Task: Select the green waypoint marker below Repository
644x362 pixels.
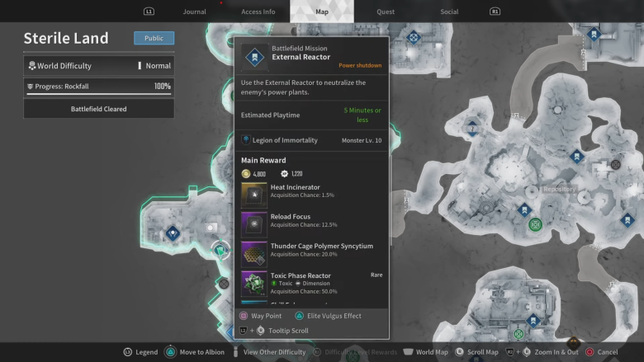Action: [x=535, y=224]
